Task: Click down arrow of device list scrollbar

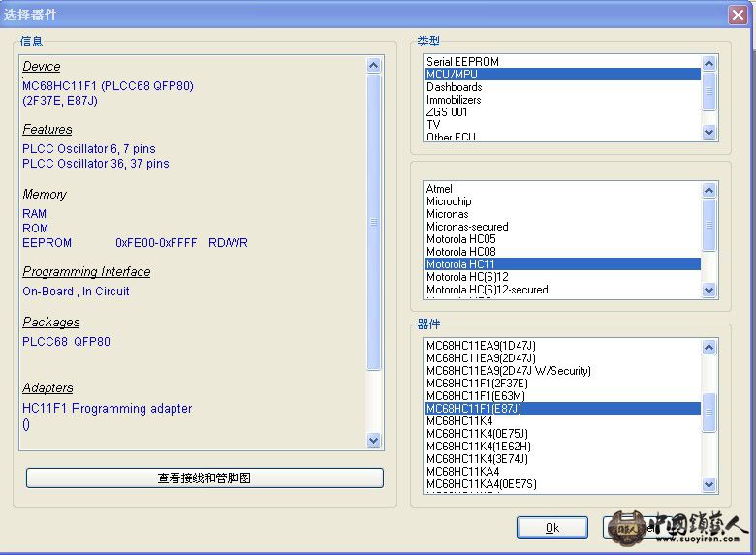Action: [709, 484]
